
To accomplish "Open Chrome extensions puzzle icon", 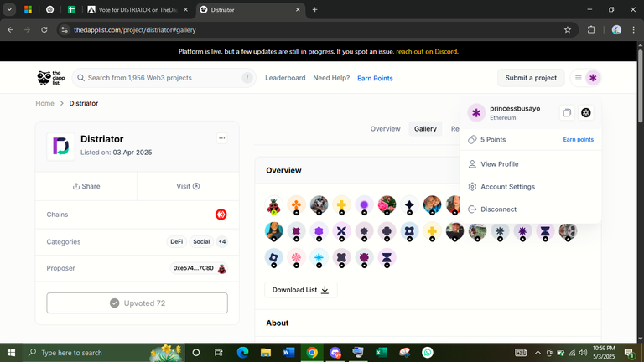I will [x=591, y=29].
